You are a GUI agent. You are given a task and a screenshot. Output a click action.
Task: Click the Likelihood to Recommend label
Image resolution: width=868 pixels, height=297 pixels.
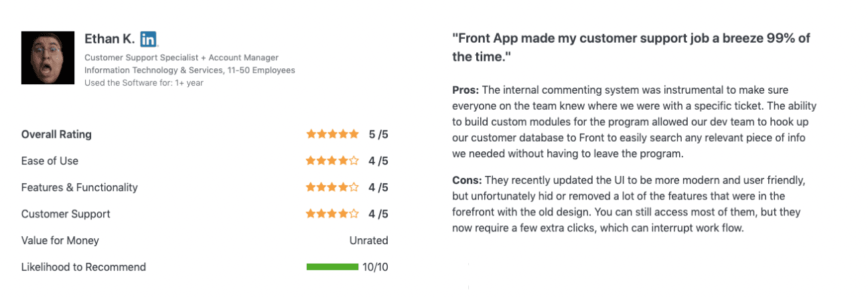[x=84, y=267]
